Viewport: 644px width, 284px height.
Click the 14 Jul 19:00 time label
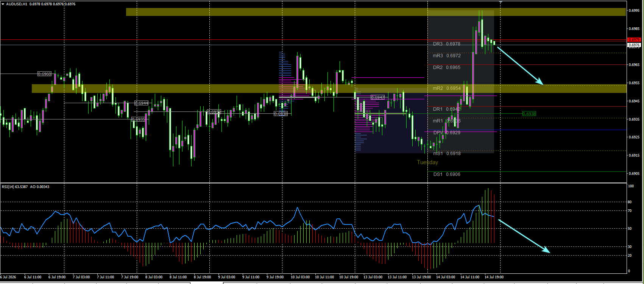(494, 277)
